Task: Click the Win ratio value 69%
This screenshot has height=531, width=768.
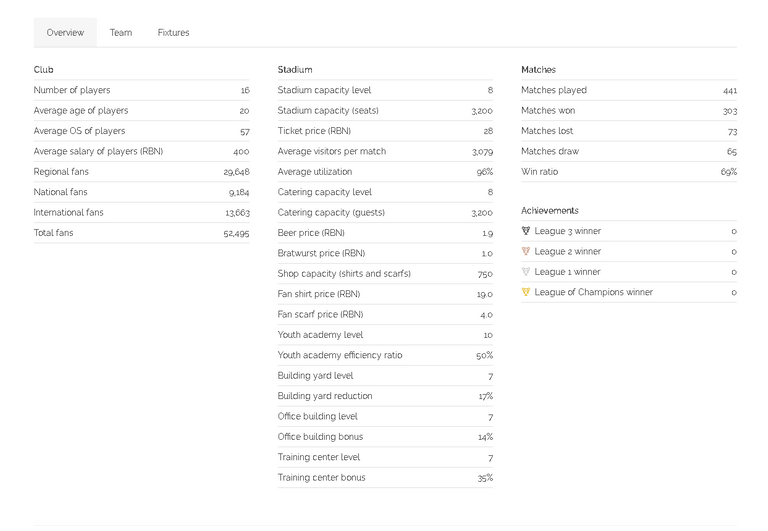Action: tap(729, 172)
